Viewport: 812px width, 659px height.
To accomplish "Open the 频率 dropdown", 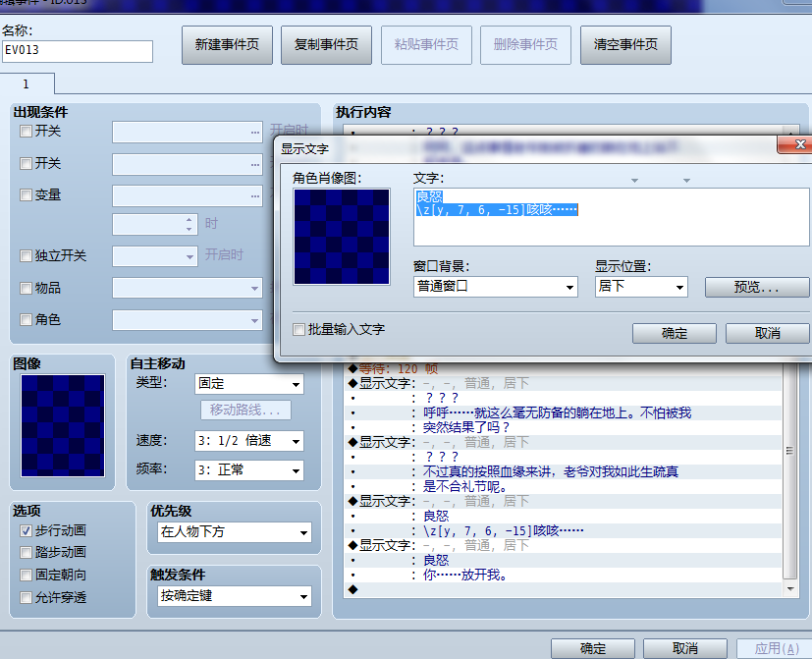I will [249, 470].
